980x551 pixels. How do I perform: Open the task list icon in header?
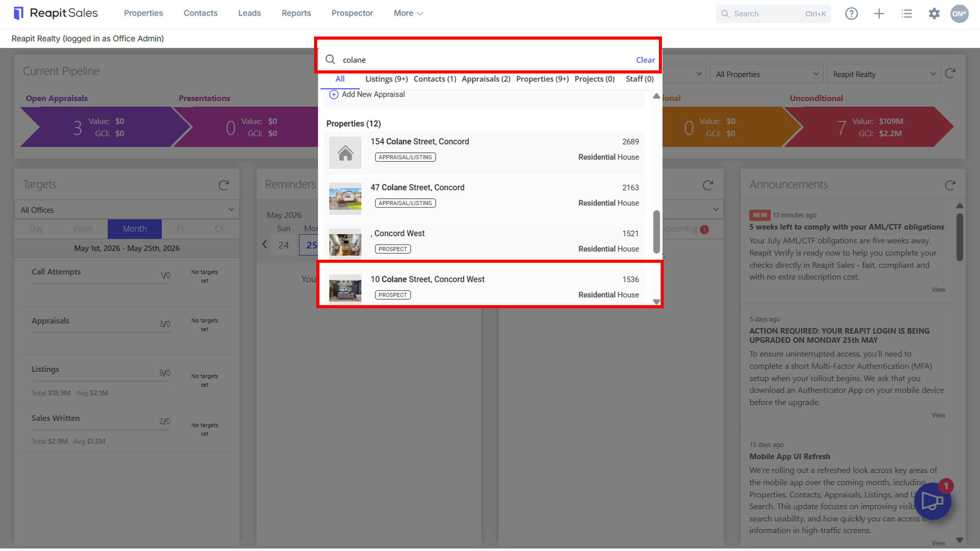pos(906,14)
